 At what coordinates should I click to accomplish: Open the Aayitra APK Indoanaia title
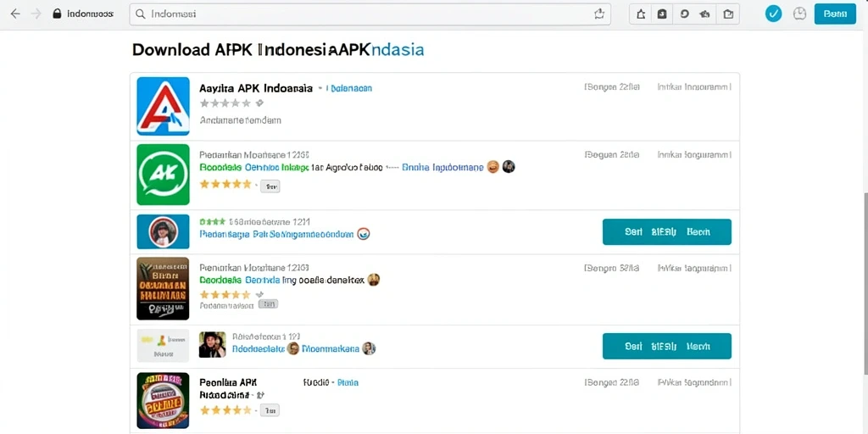coord(256,88)
